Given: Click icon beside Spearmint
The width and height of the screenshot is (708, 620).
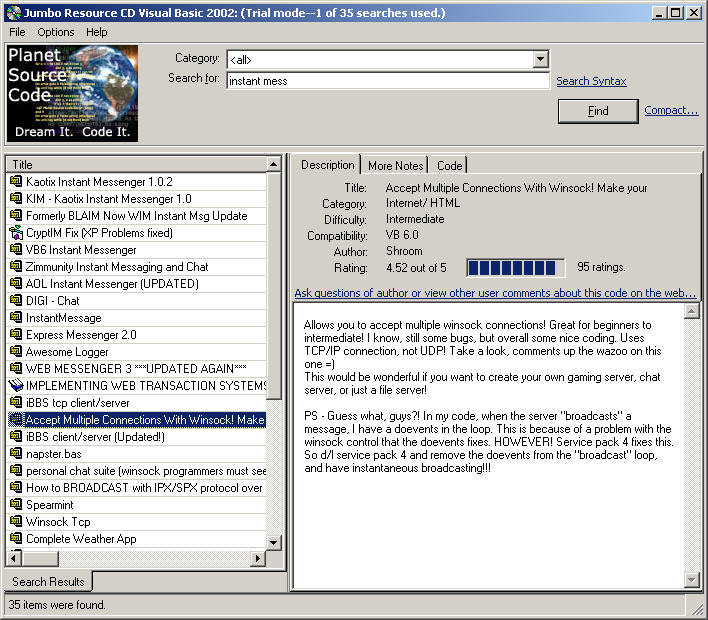Looking at the screenshot, I should coord(16,504).
